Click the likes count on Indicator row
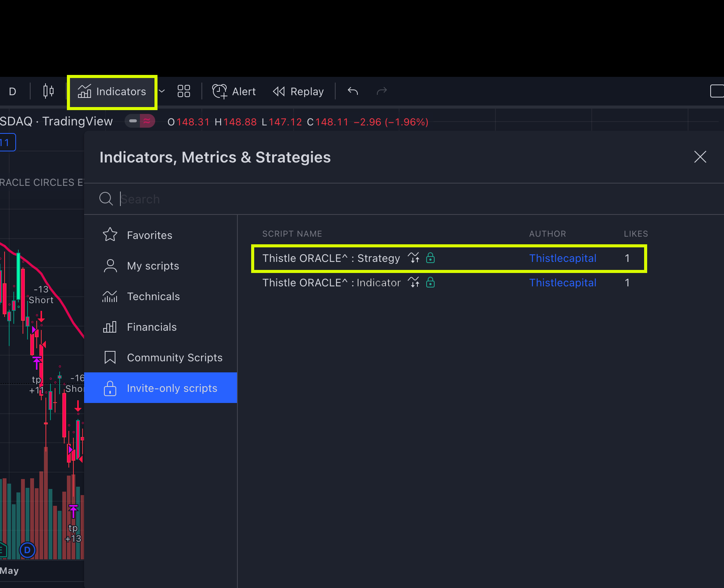 point(627,283)
